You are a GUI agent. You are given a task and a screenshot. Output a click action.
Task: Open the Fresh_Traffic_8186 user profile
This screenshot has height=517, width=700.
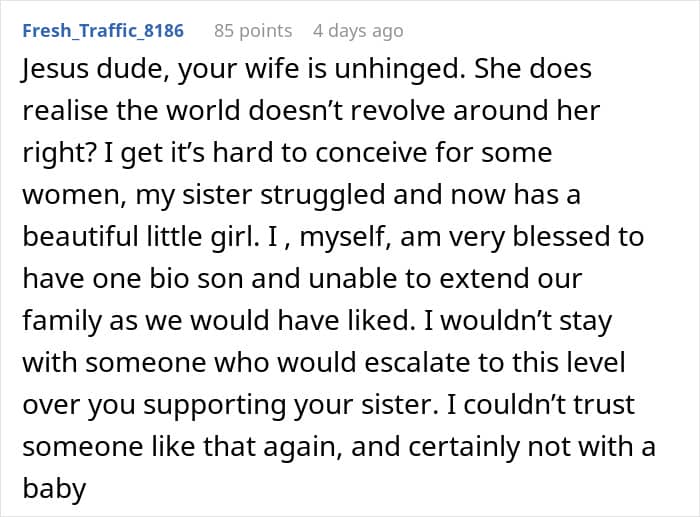(x=103, y=31)
